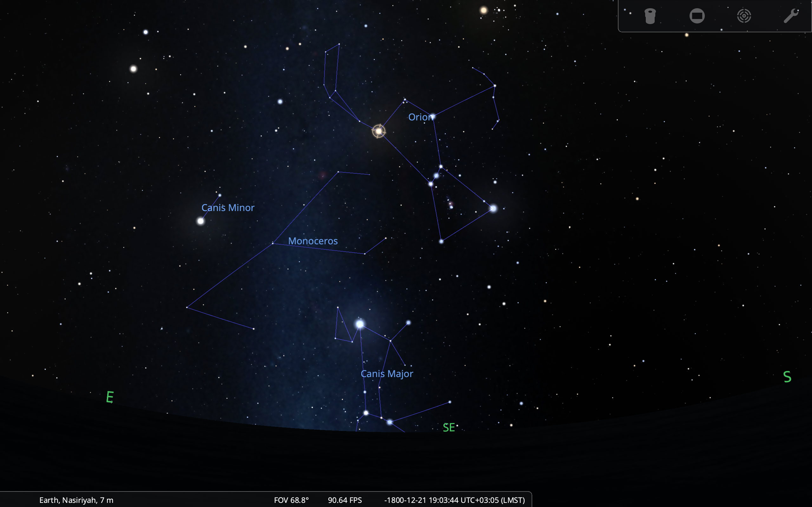The height and width of the screenshot is (507, 812).
Task: Click the FOV 68.8° readout
Action: pos(291,500)
